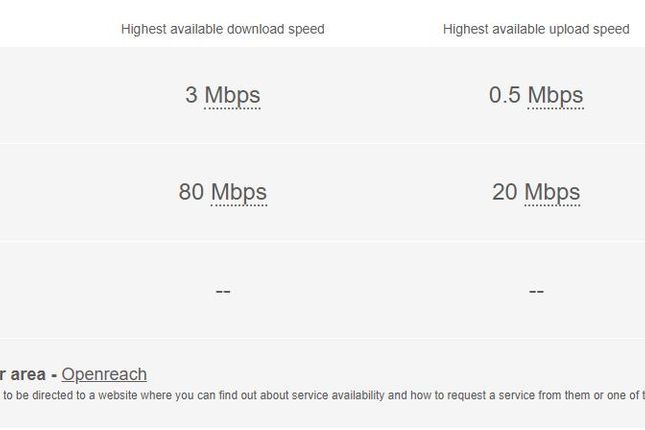The image size is (645, 430).
Task: Click the number 0.5 in upload column
Action: tap(505, 95)
